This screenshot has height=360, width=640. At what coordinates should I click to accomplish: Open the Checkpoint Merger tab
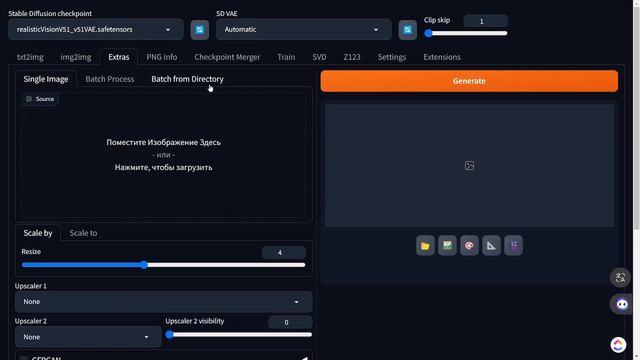click(227, 57)
